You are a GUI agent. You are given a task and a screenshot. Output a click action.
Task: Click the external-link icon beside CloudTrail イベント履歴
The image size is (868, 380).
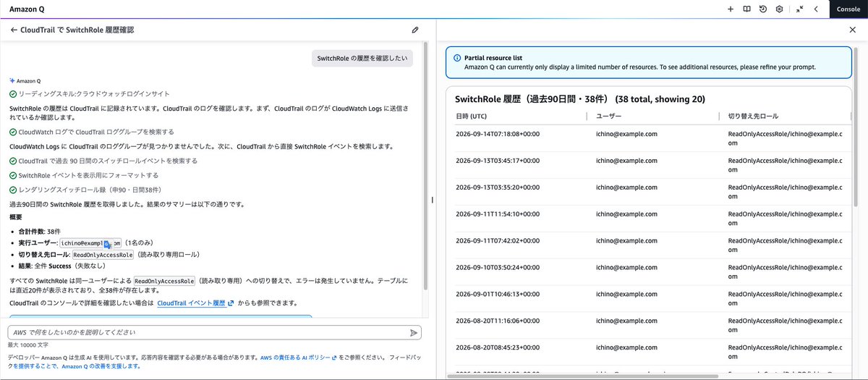click(231, 303)
